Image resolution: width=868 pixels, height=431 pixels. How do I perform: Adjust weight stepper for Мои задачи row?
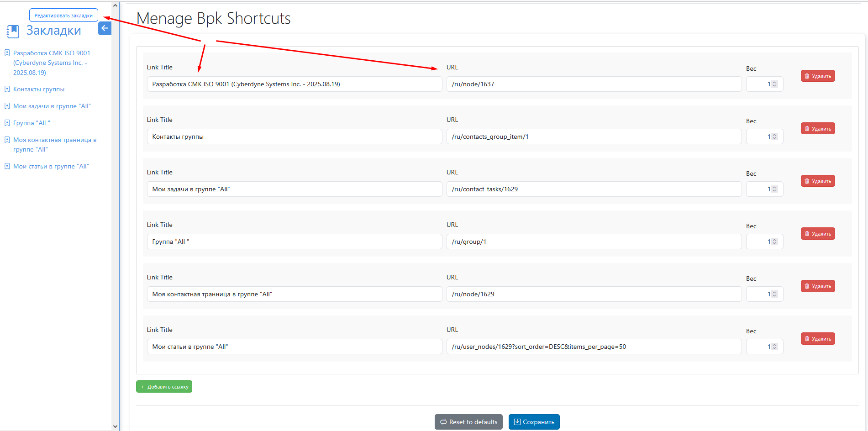coord(774,189)
